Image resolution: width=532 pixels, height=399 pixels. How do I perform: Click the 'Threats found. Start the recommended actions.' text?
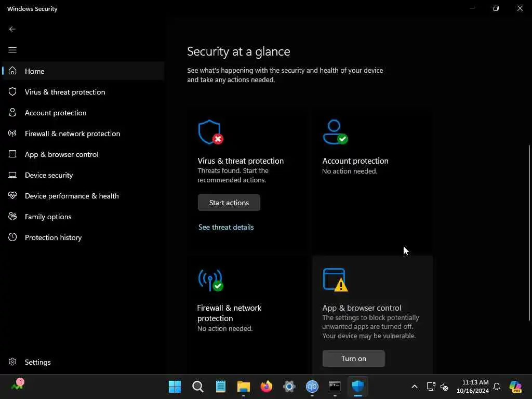point(233,175)
